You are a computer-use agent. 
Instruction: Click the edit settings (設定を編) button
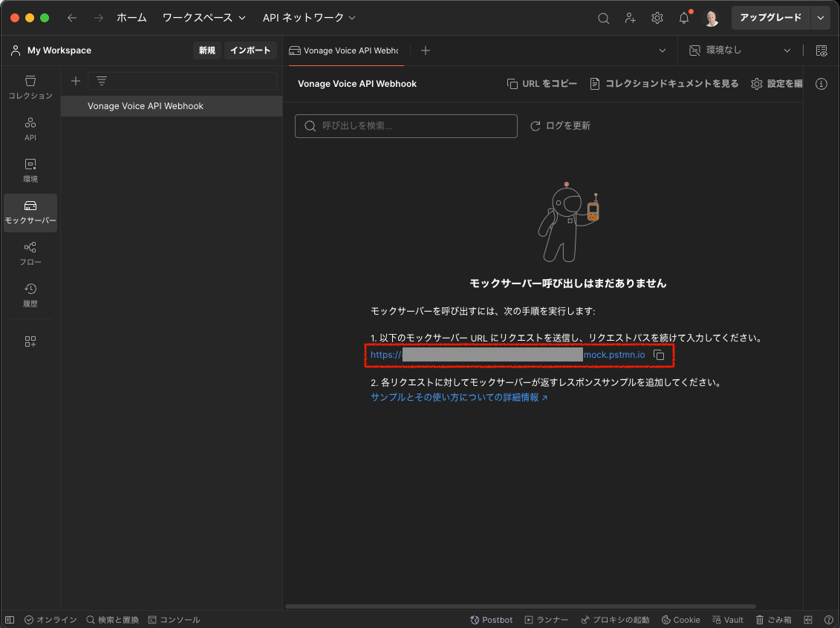click(777, 84)
